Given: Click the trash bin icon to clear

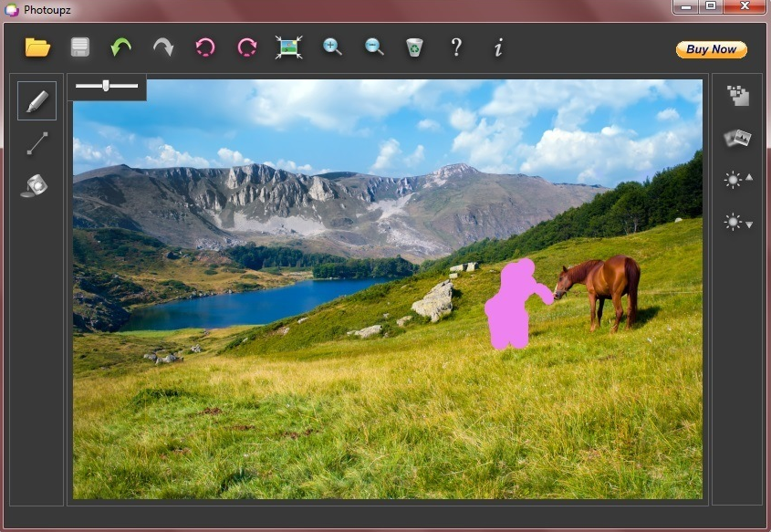Looking at the screenshot, I should click(414, 47).
